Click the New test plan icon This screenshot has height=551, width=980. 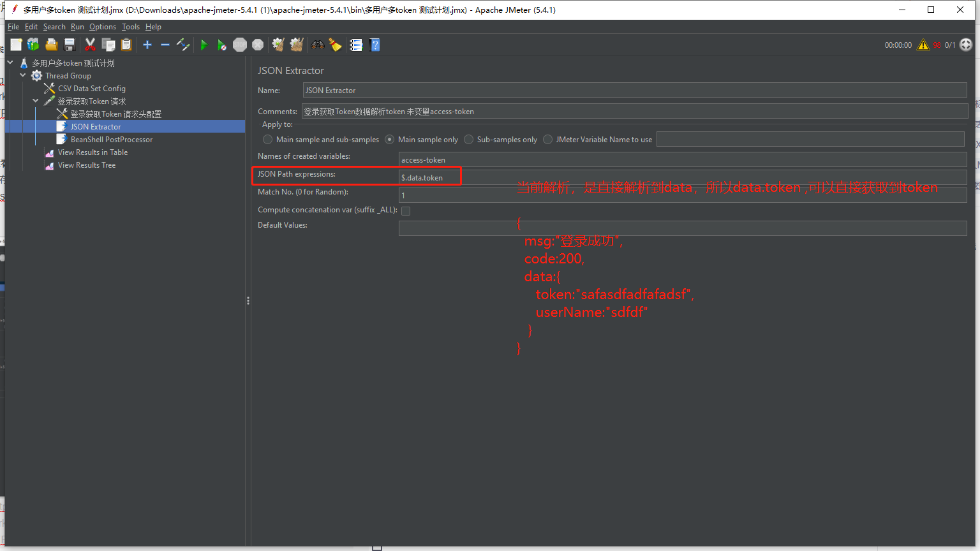click(x=16, y=45)
